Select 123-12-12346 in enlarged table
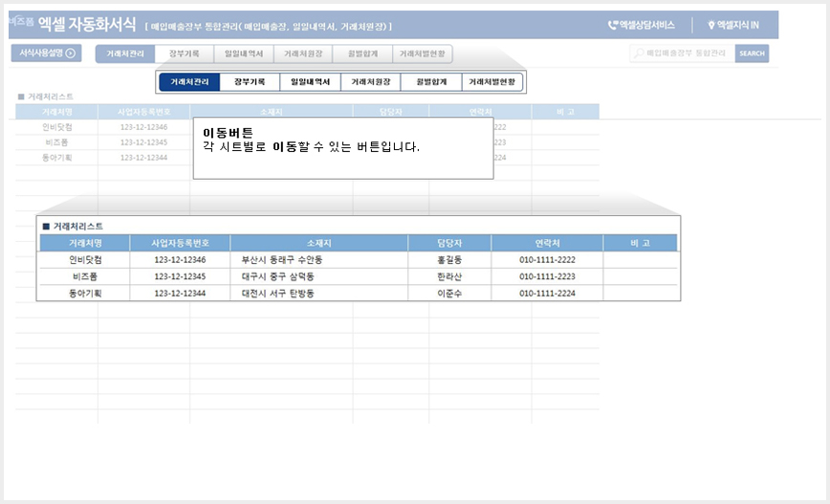The height and width of the screenshot is (504, 830). click(180, 260)
